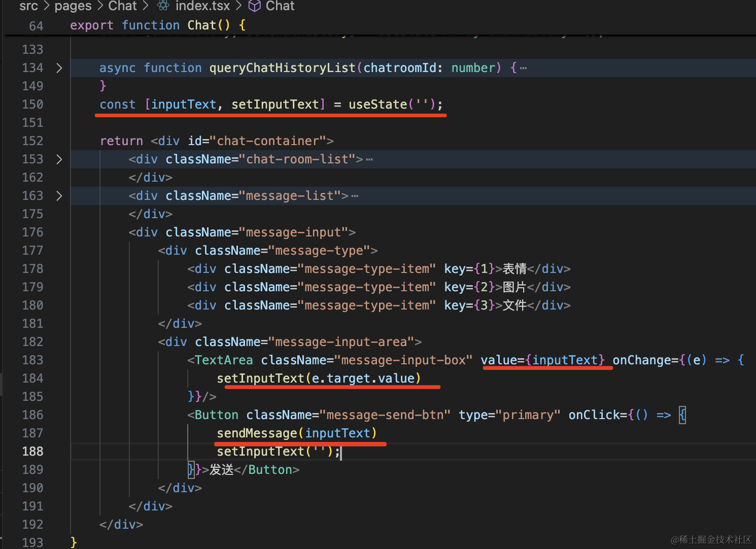Unfold the chat-room-list block at line 153
This screenshot has width=756, height=549.
click(x=59, y=159)
